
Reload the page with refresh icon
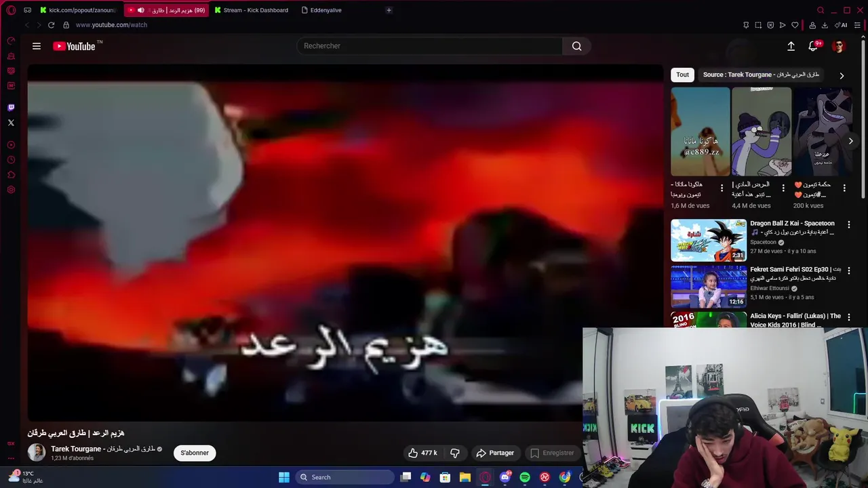(x=51, y=25)
